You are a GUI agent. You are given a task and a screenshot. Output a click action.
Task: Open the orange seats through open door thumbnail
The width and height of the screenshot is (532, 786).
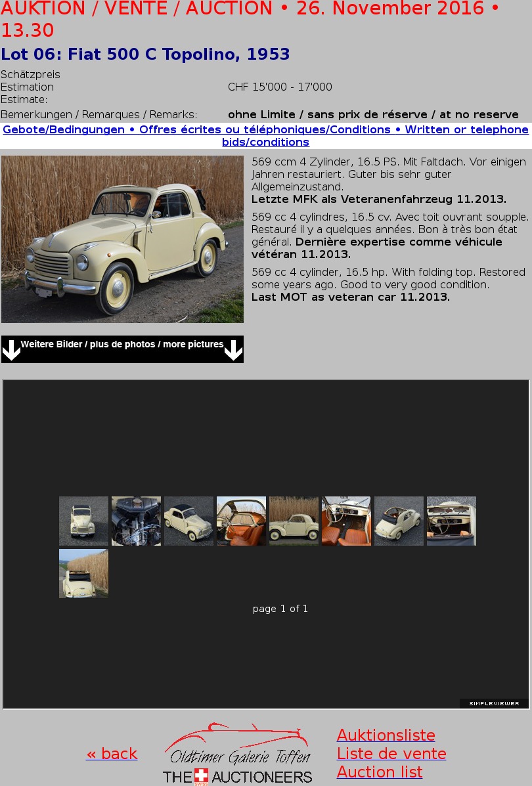pos(241,521)
